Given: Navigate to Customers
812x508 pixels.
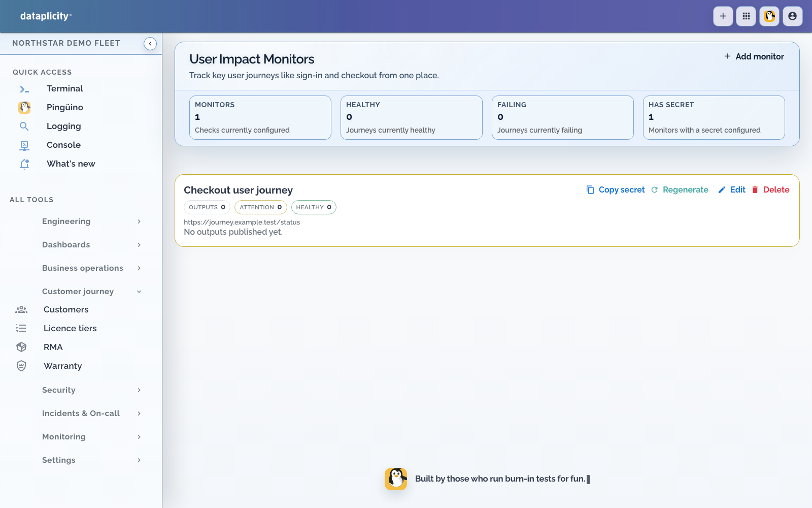Looking at the screenshot, I should 66,309.
